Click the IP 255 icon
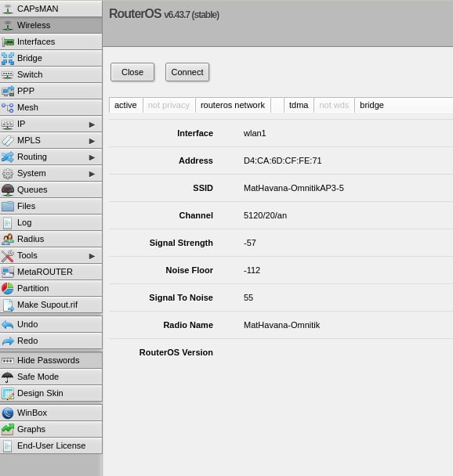This screenshot has height=476, width=453. (x=8, y=124)
